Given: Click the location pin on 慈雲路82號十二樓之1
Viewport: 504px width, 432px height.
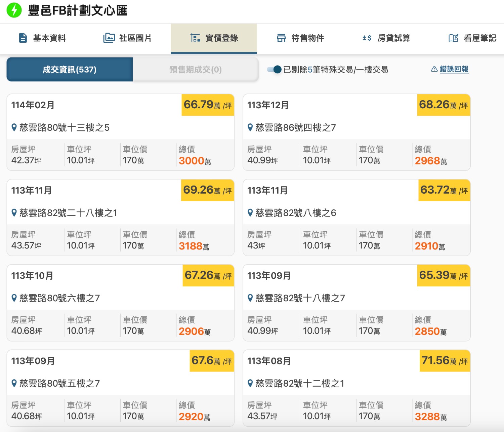Looking at the screenshot, I should coord(250,383).
